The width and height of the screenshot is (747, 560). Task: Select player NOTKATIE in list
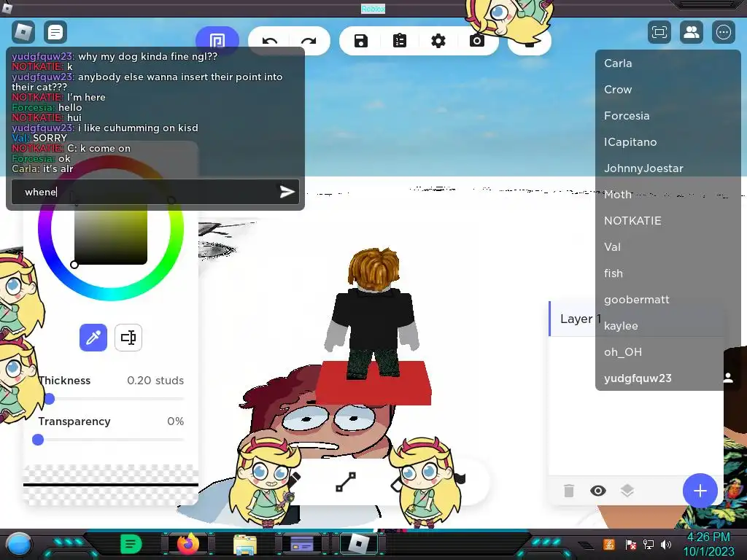(667, 220)
